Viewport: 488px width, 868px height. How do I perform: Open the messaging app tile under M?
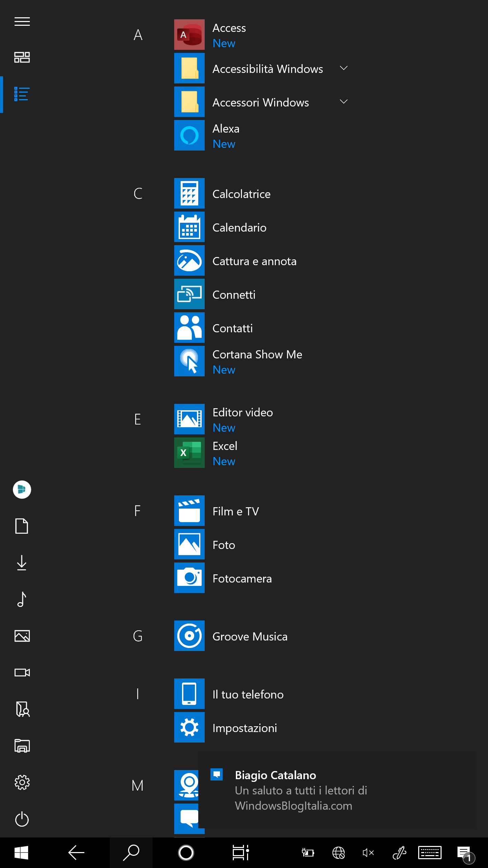click(186, 818)
